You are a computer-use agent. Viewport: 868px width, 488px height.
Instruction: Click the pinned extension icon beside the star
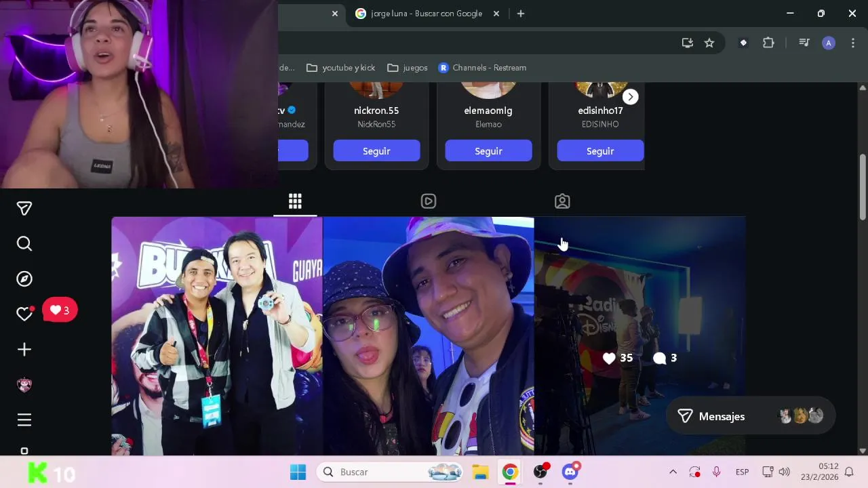coord(743,43)
